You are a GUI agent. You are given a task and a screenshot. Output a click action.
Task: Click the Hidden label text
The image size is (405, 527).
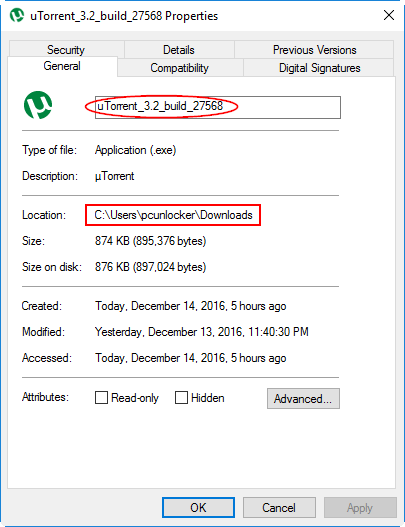pos(208,398)
